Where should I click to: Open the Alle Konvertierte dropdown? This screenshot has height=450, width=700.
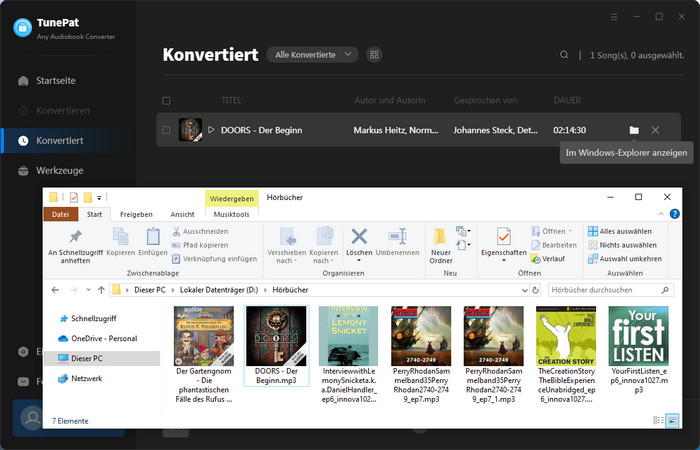tap(312, 55)
